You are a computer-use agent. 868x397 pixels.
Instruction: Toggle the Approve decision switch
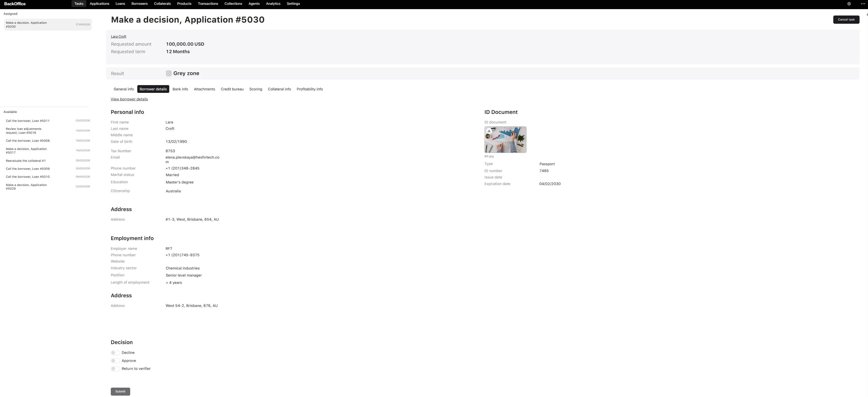(115, 361)
